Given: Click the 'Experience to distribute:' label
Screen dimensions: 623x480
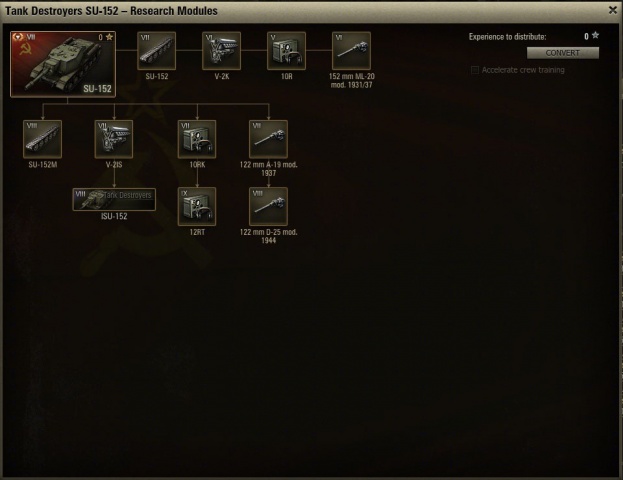Looking at the screenshot, I should point(507,37).
